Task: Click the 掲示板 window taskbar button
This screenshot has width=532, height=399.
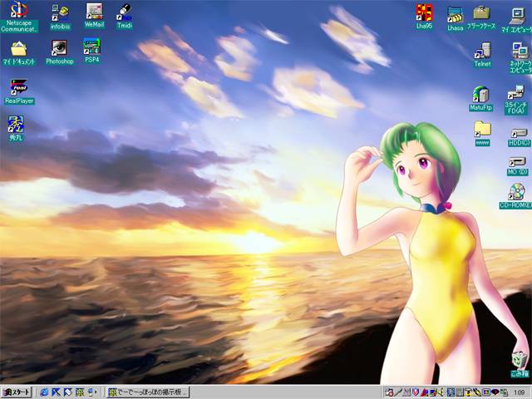Action: (x=148, y=392)
